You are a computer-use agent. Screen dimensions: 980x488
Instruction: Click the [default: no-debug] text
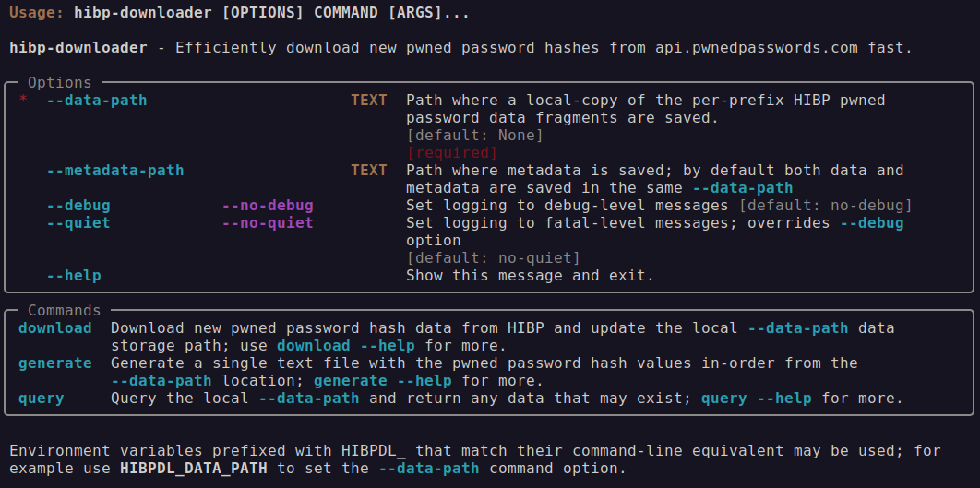[826, 205]
